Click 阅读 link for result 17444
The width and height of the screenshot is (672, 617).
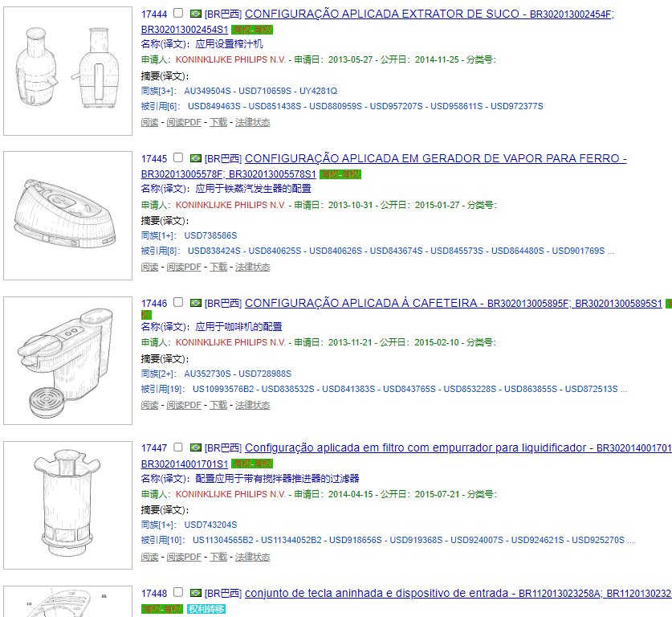pyautogui.click(x=149, y=122)
